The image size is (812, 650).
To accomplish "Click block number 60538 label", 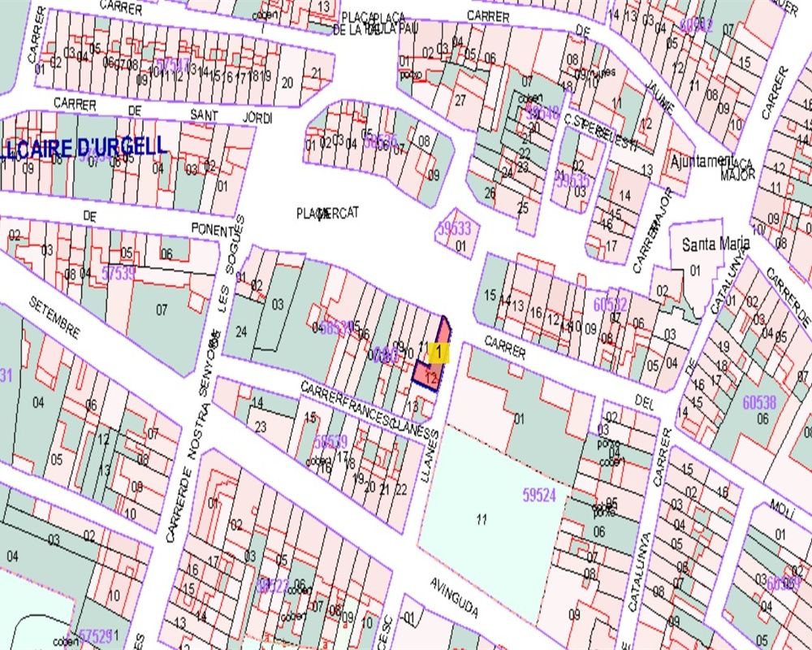I will point(759,400).
